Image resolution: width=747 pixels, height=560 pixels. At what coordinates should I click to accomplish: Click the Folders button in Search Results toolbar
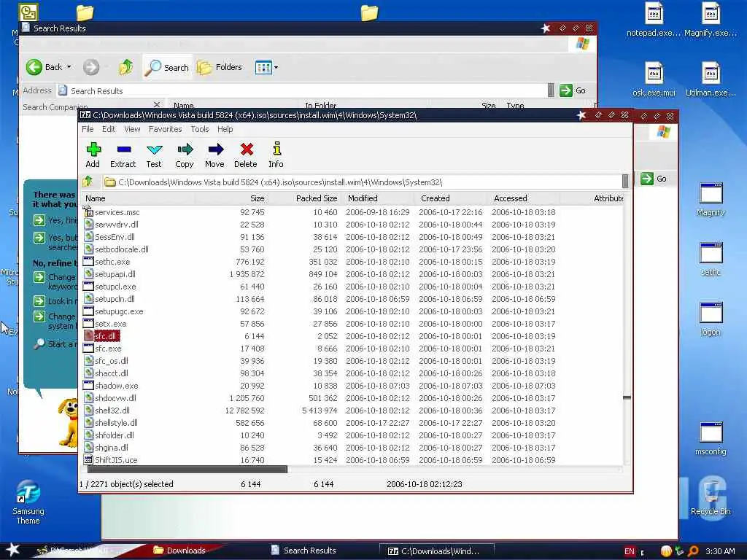click(220, 67)
